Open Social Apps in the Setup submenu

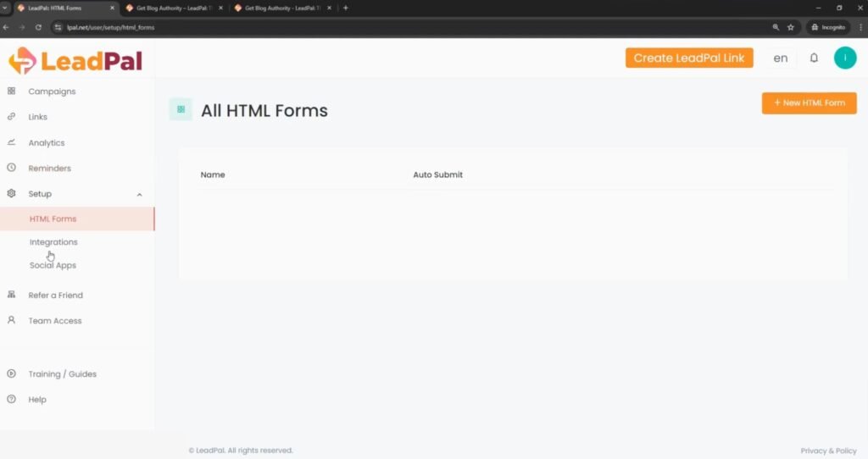[x=53, y=265]
